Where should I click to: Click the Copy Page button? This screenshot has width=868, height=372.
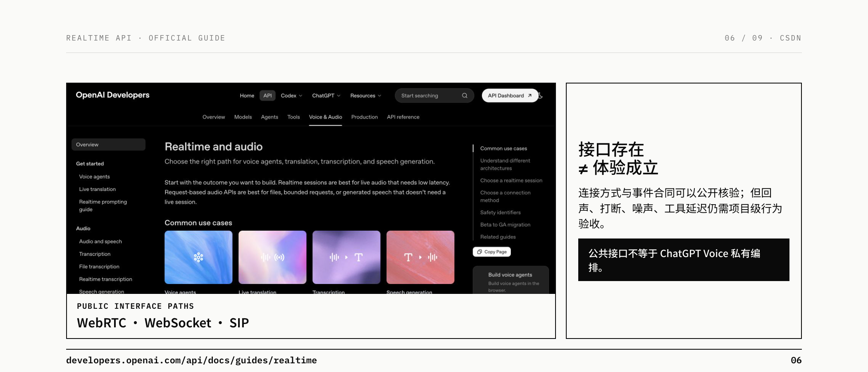[x=492, y=252]
